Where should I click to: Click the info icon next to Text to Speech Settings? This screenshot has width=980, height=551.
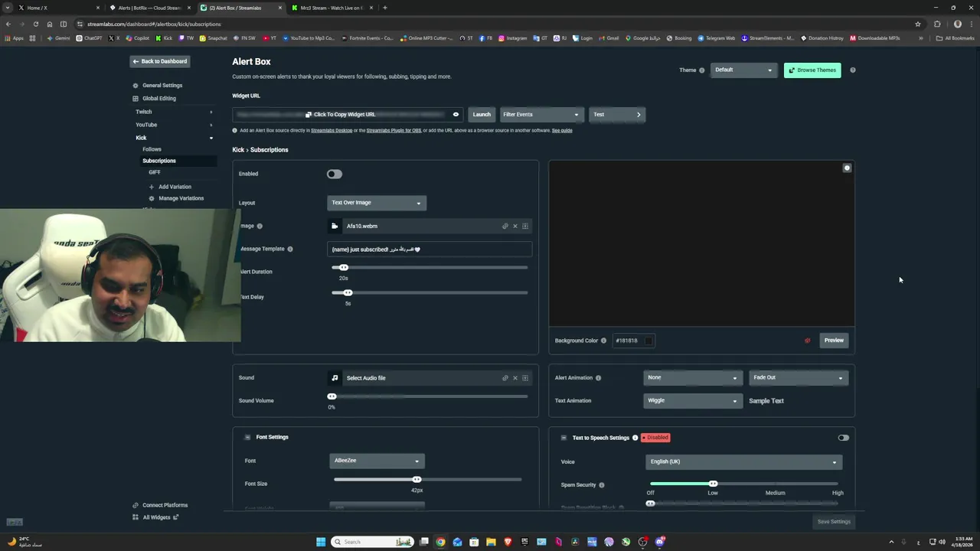pos(635,438)
